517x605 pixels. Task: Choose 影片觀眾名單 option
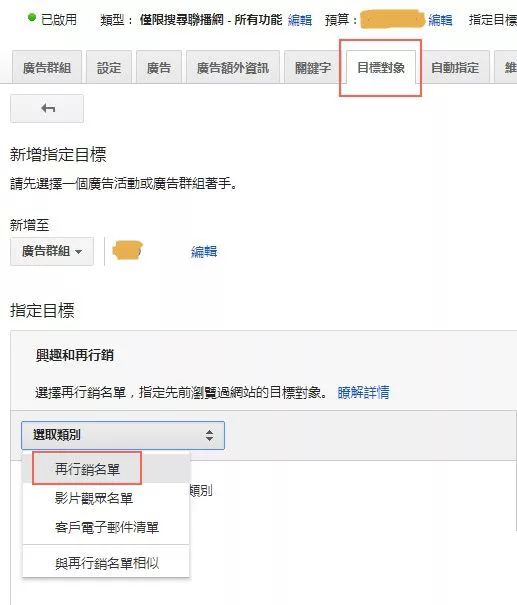(x=94, y=498)
